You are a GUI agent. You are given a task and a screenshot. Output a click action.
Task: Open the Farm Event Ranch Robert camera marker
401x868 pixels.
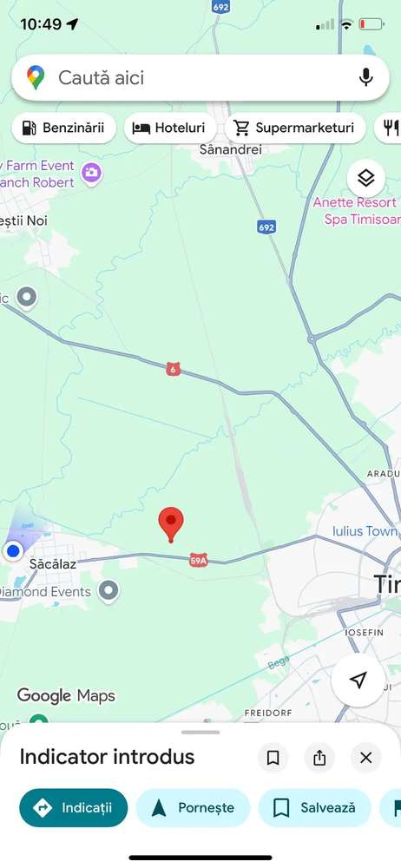(91, 173)
